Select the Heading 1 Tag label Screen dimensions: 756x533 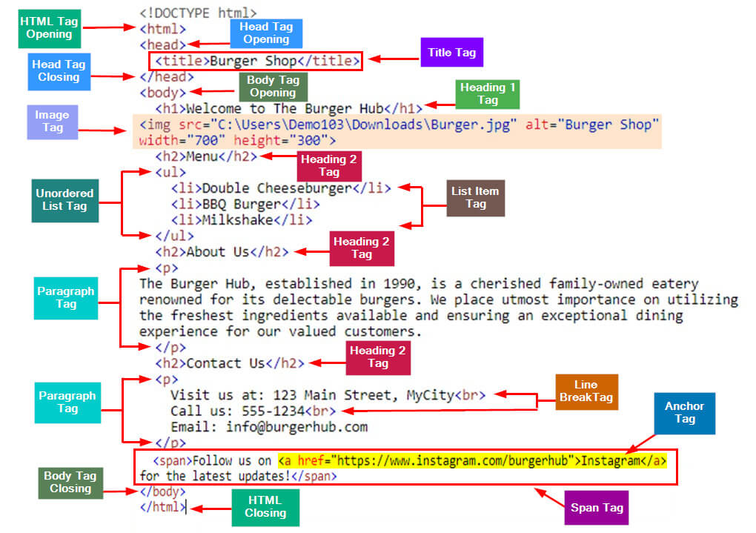click(487, 94)
